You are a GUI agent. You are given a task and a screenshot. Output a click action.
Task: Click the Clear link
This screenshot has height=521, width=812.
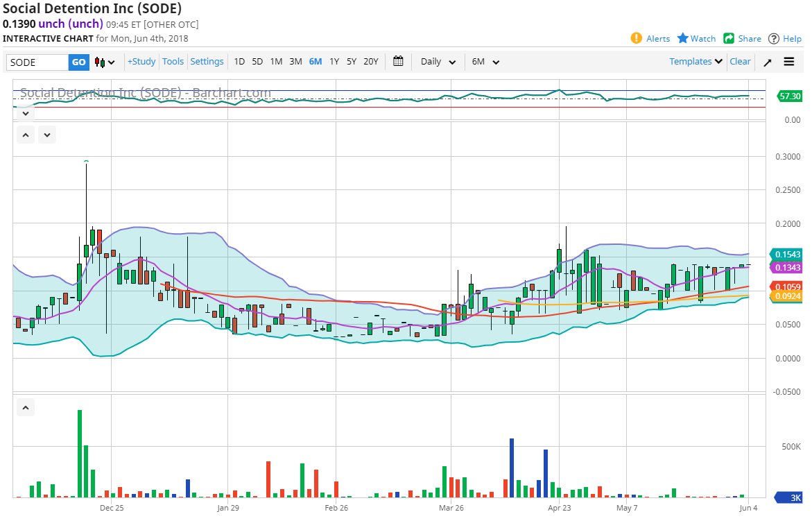(x=740, y=61)
